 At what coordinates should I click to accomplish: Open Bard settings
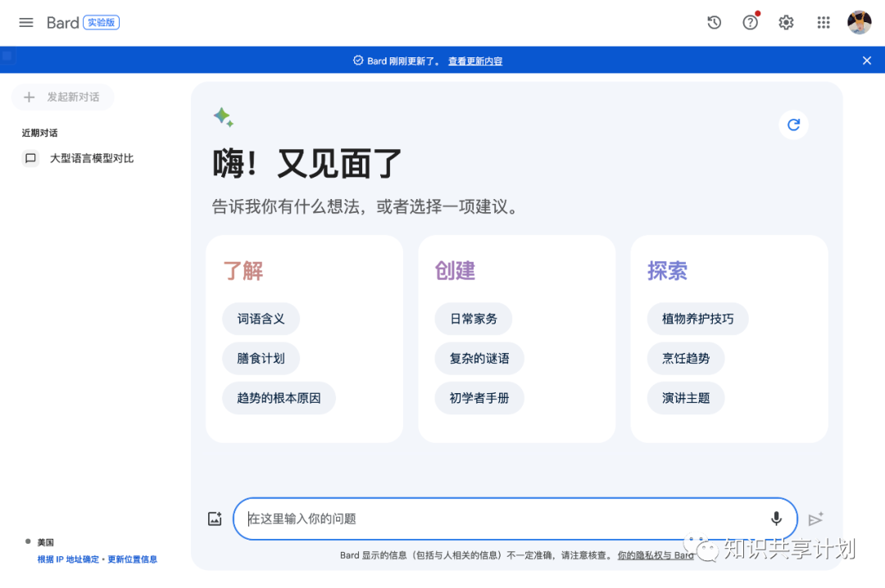786,22
